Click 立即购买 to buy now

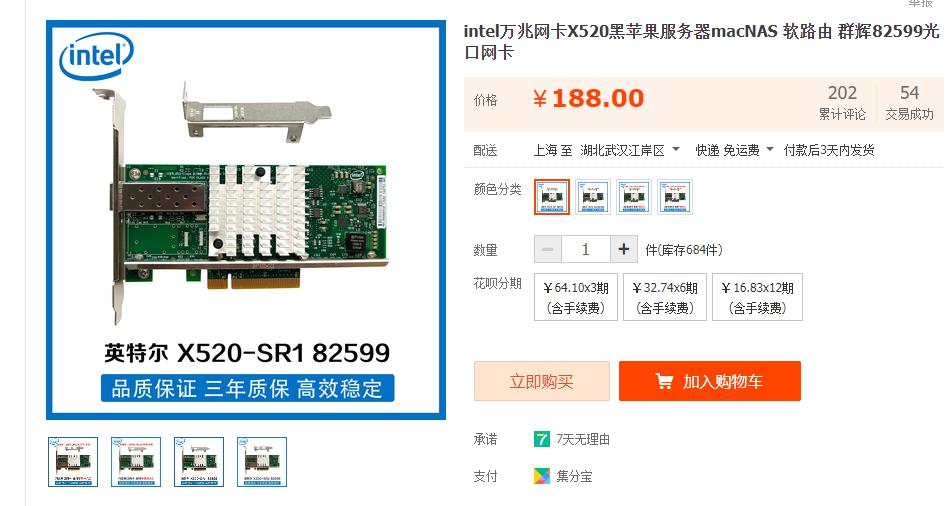pos(542,381)
